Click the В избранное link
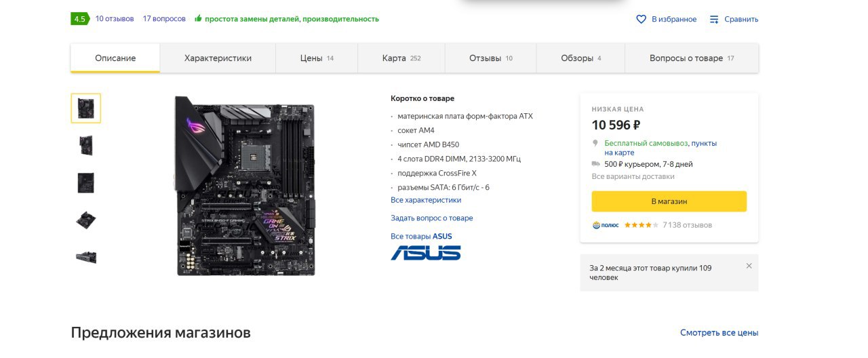Viewport: 868px width, 358px height. coord(674,19)
